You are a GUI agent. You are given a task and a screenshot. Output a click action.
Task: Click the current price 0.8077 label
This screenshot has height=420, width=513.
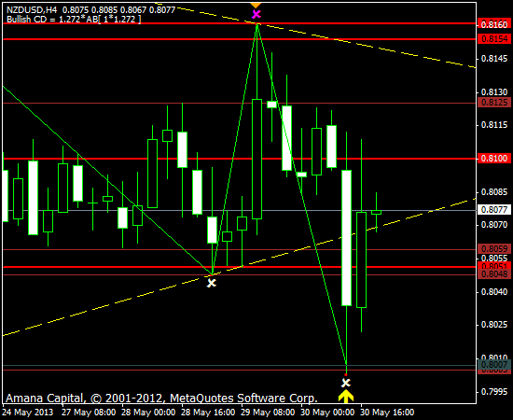(x=494, y=210)
